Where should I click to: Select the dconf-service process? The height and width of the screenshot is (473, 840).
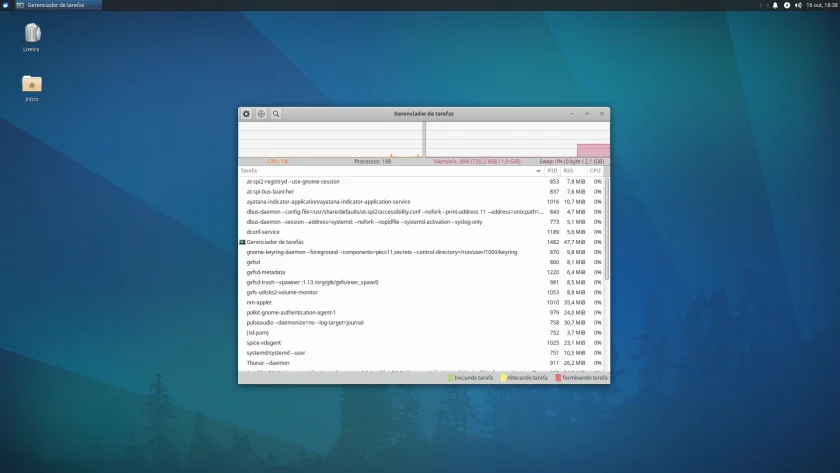(421, 232)
